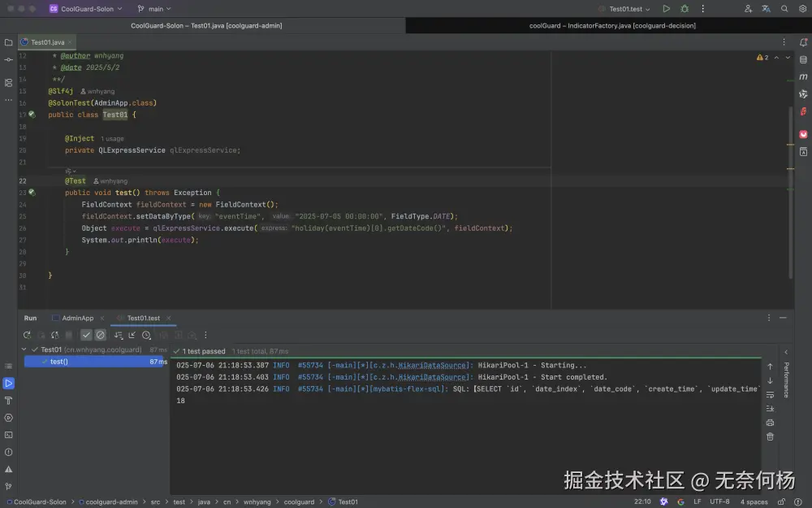The width and height of the screenshot is (812, 508).
Task: Switch to the Test01.java editor tab
Action: 47,42
